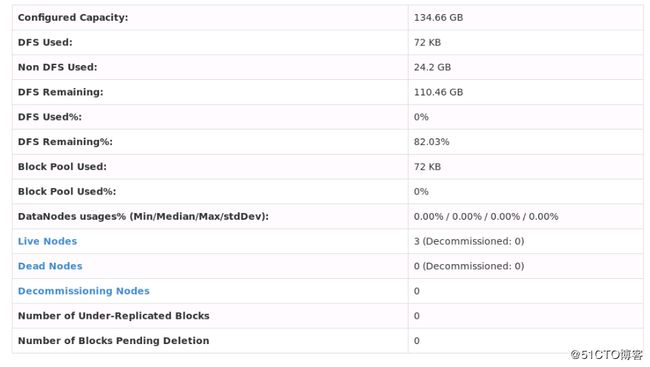650x367 pixels.
Task: Click Number of Under-Replicated Blocks label
Action: point(114,316)
